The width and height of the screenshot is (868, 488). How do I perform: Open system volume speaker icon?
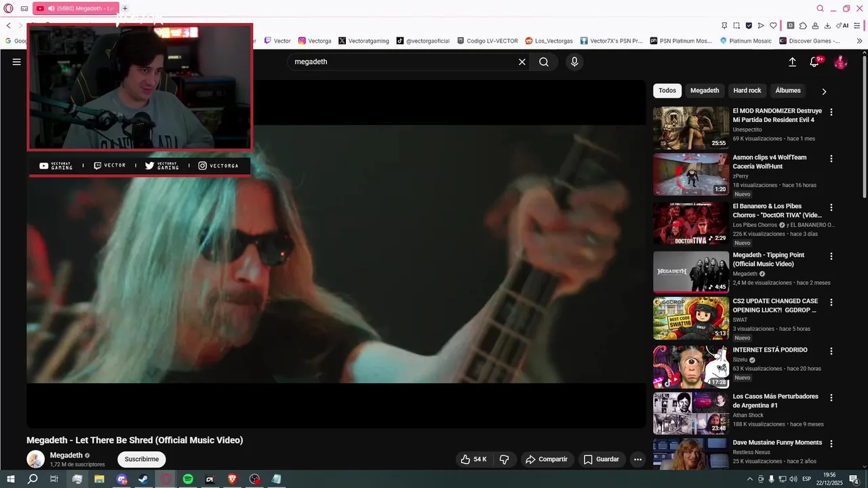tap(793, 479)
